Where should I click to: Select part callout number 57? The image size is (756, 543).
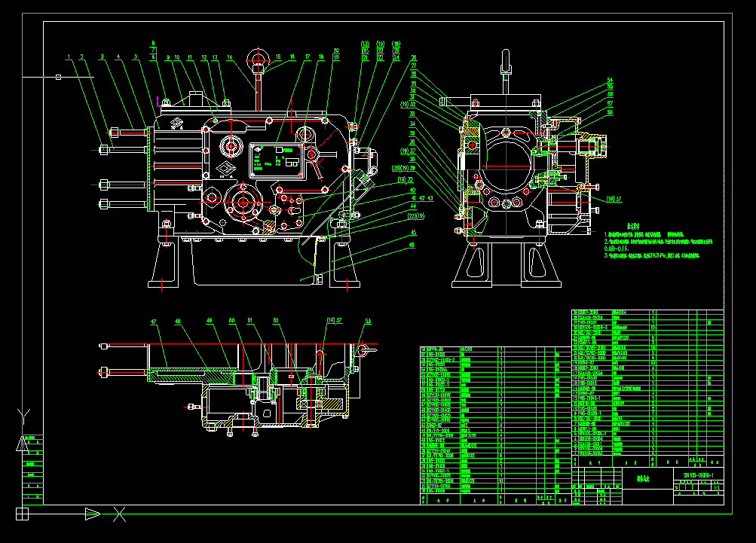[x=610, y=104]
